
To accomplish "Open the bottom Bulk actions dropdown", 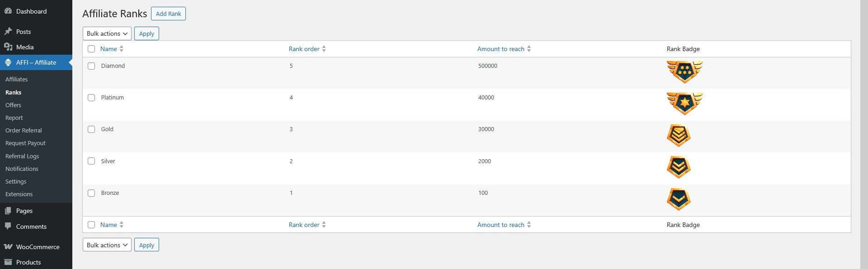I will point(107,245).
